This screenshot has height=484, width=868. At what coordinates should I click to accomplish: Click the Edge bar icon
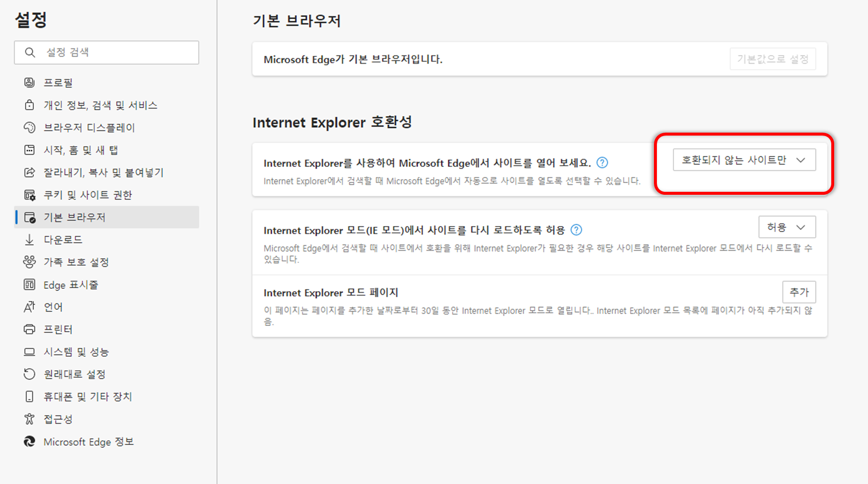click(x=29, y=284)
